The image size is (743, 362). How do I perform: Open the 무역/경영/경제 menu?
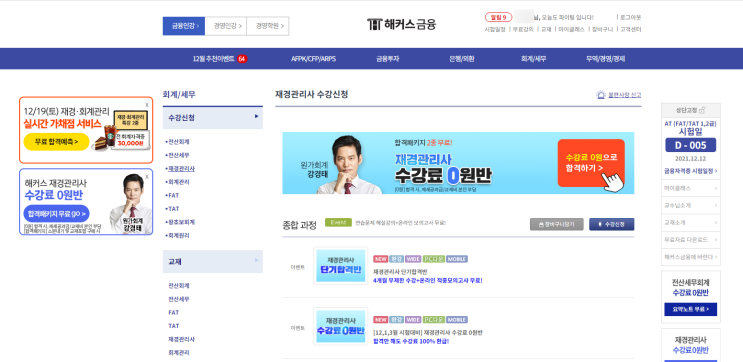[605, 59]
